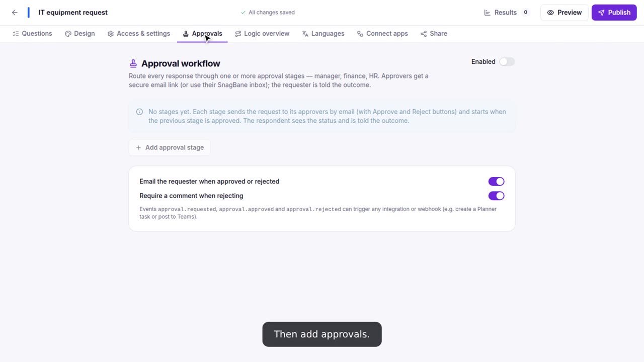Click the eye icon in Preview
This screenshot has height=362, width=644.
pyautogui.click(x=550, y=13)
